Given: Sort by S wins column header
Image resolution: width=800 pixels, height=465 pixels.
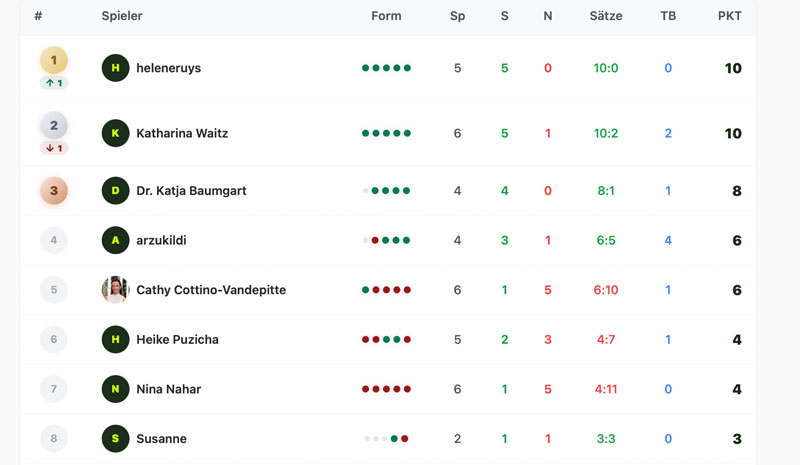Looking at the screenshot, I should pos(505,16).
